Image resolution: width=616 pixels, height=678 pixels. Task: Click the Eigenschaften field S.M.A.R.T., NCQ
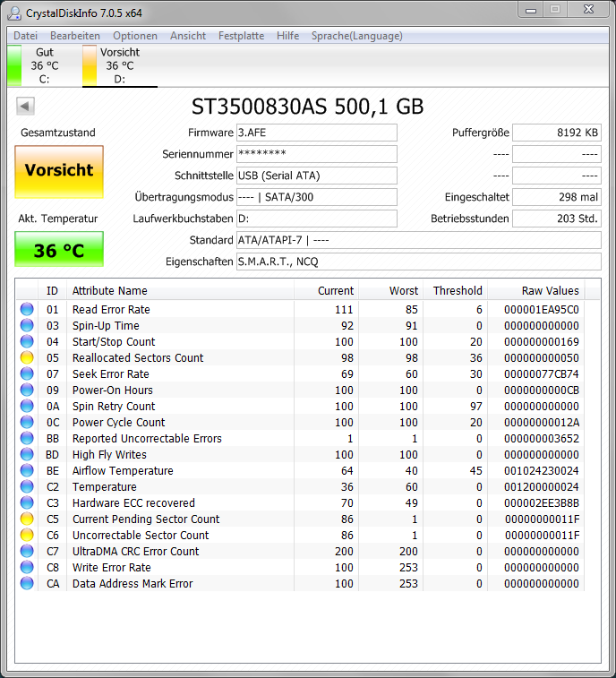point(418,262)
